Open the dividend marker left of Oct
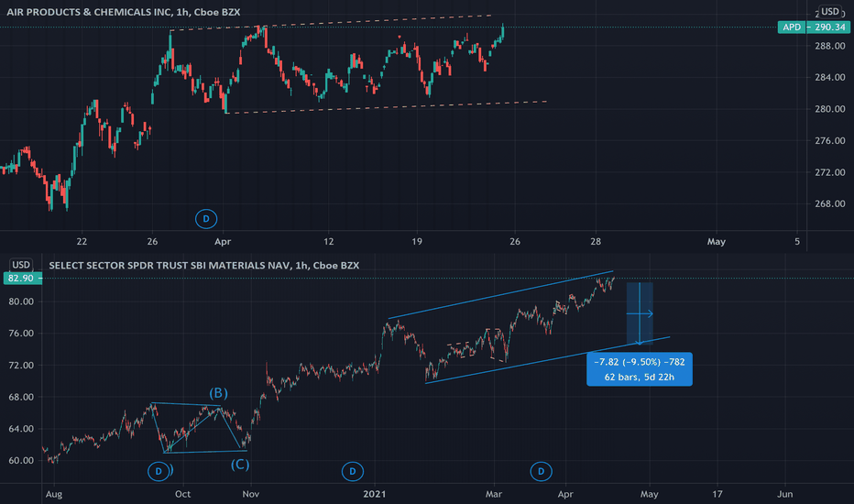 click(x=159, y=471)
